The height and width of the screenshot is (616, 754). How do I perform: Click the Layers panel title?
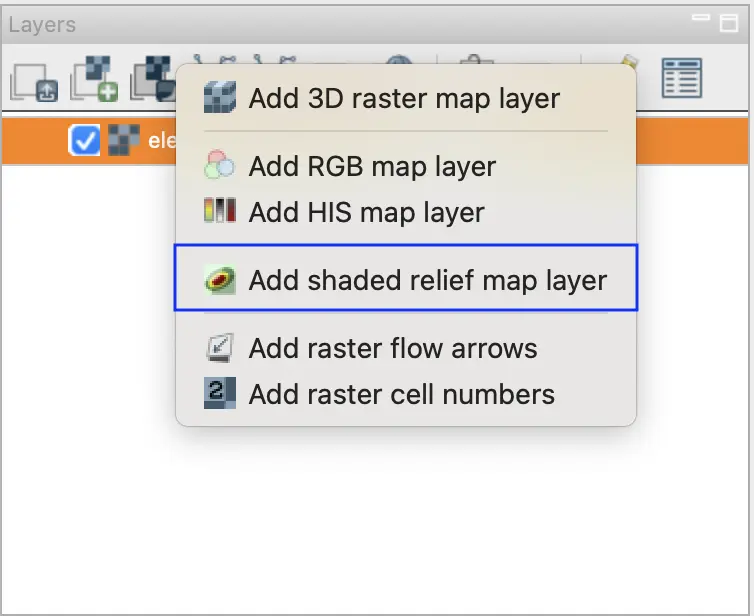[x=42, y=25]
